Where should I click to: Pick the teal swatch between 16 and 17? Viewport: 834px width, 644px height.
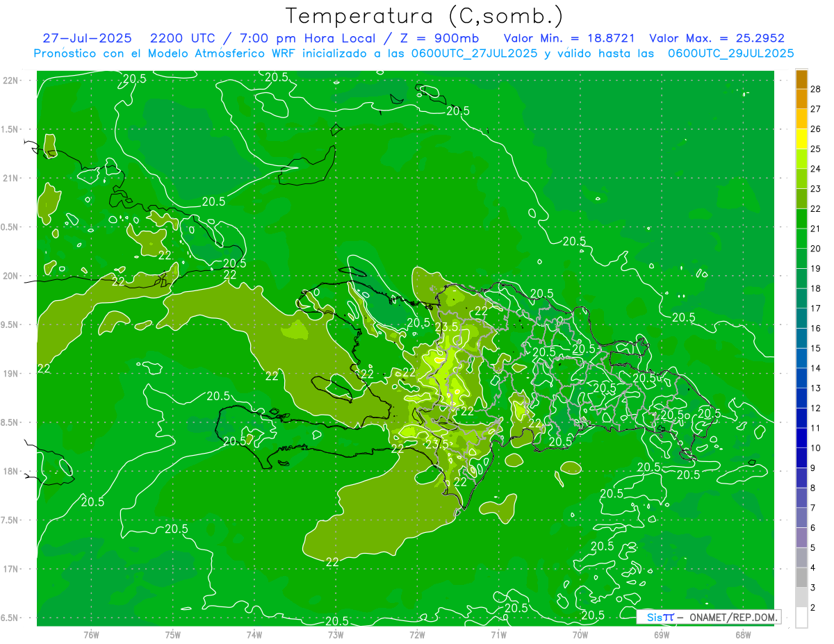801,319
